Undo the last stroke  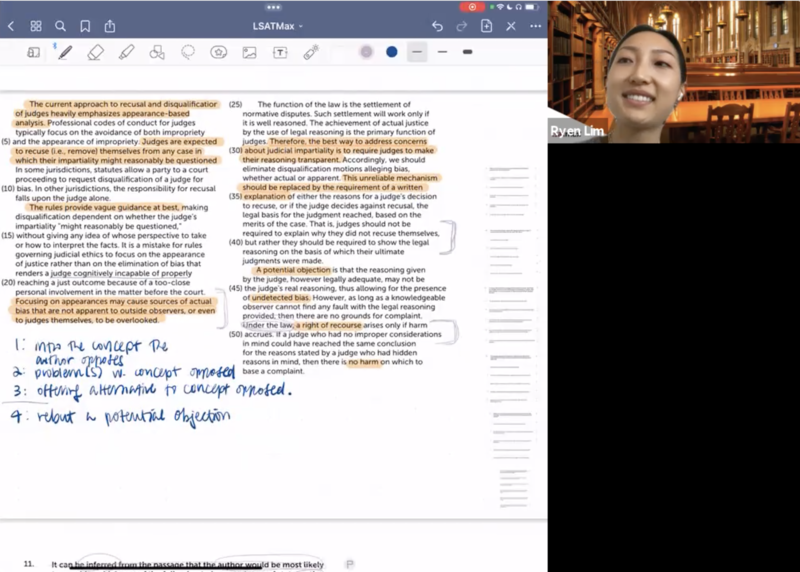[x=437, y=26]
